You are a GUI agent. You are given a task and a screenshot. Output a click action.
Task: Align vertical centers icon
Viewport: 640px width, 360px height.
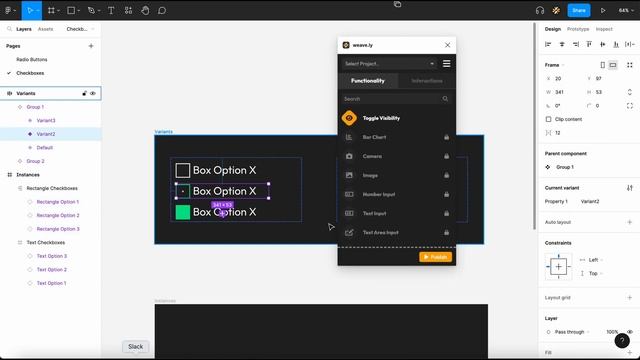[x=603, y=44]
